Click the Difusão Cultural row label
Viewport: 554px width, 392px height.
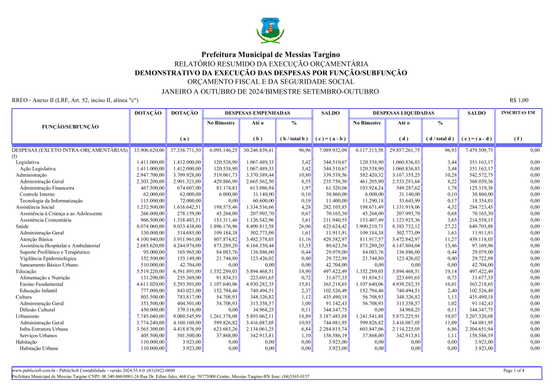point(38,310)
